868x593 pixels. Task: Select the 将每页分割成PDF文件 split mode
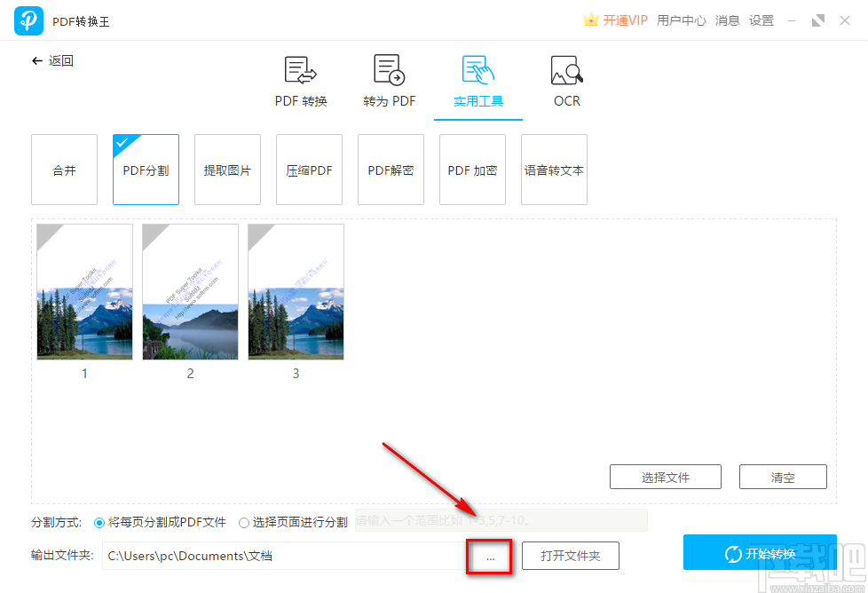(x=99, y=523)
